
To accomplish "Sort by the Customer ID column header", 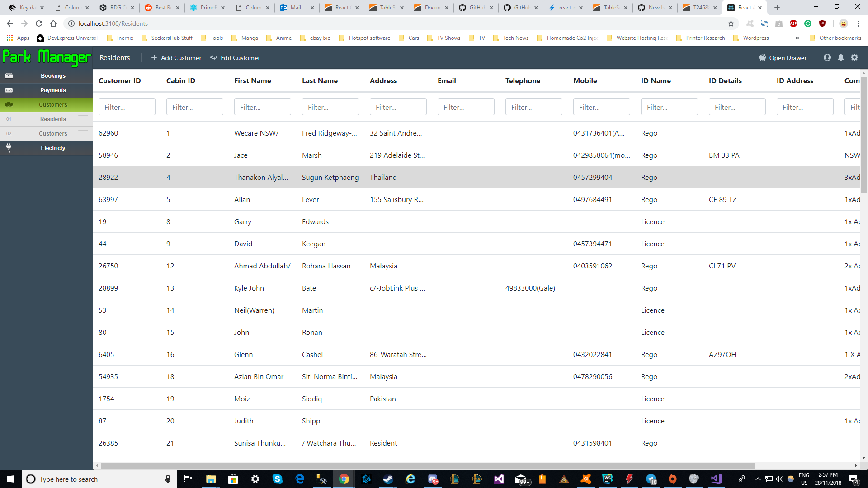I will (119, 80).
